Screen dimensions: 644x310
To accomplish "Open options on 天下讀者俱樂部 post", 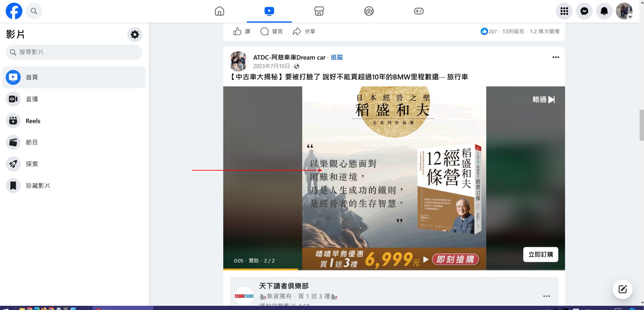I will 546,296.
